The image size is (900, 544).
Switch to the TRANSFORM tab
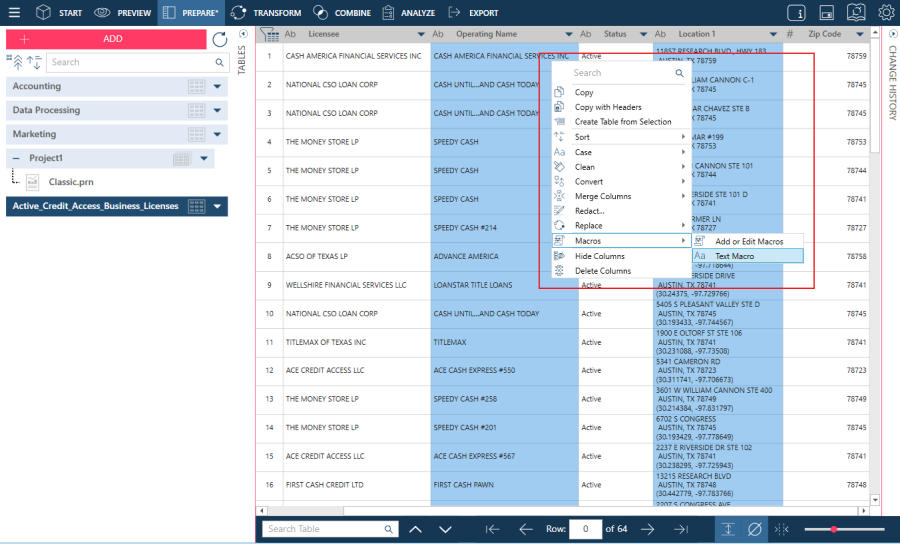(x=266, y=13)
